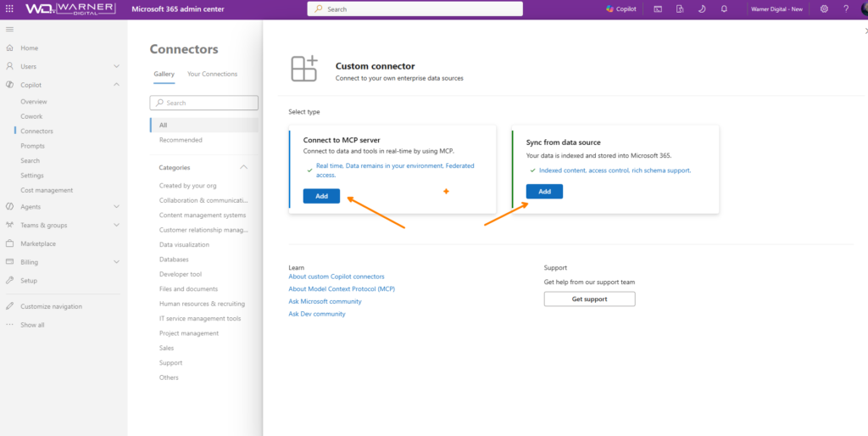868x436 pixels.
Task: Toggle dark mode moon icon
Action: point(702,8)
